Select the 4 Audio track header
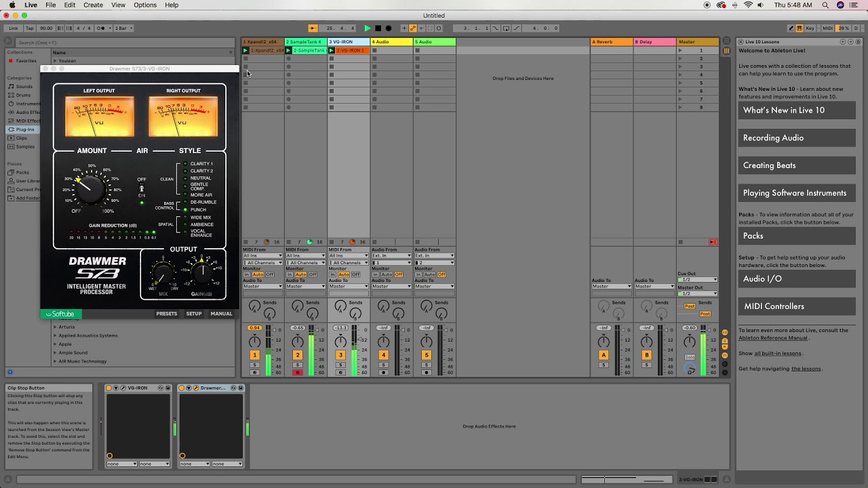Image resolution: width=868 pixels, height=488 pixels. [392, 42]
